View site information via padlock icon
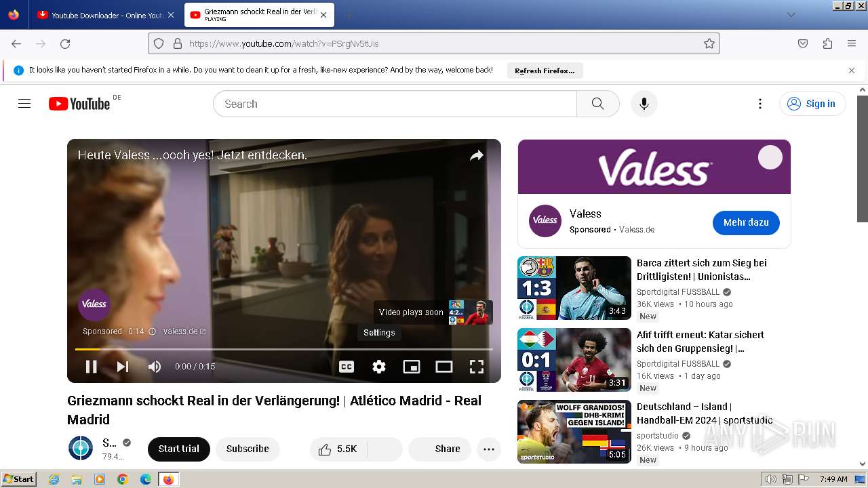Screen dimensions: 868x488 [x=178, y=43]
